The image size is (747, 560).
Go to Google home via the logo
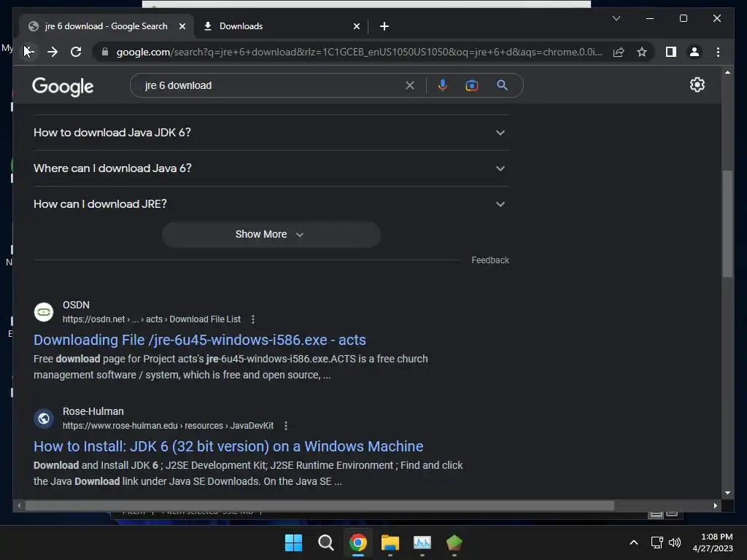click(x=63, y=86)
